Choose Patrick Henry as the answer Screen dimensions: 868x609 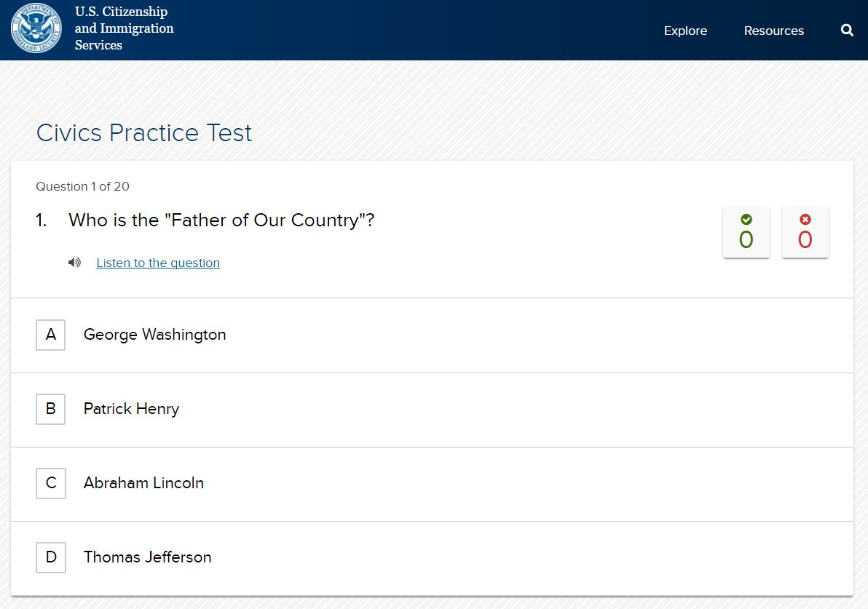(131, 409)
